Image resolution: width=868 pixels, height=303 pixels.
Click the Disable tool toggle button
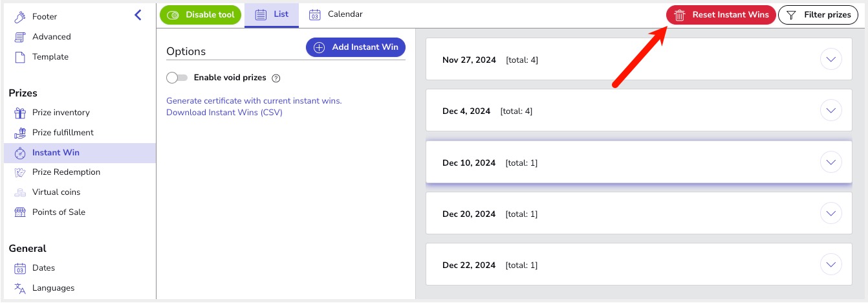[201, 15]
